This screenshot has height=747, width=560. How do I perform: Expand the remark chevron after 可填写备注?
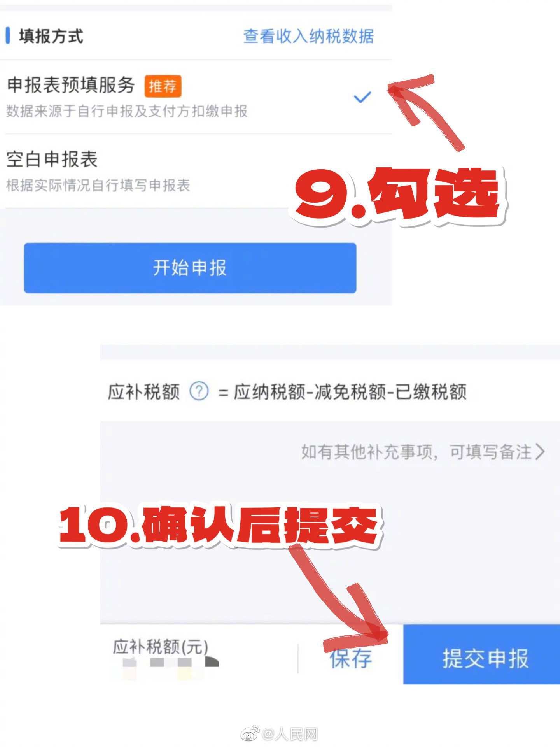(541, 452)
